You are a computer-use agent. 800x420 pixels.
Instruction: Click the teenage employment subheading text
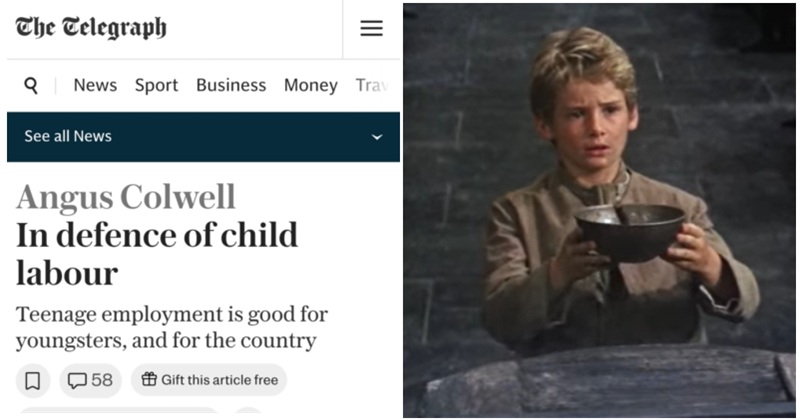[x=172, y=327]
